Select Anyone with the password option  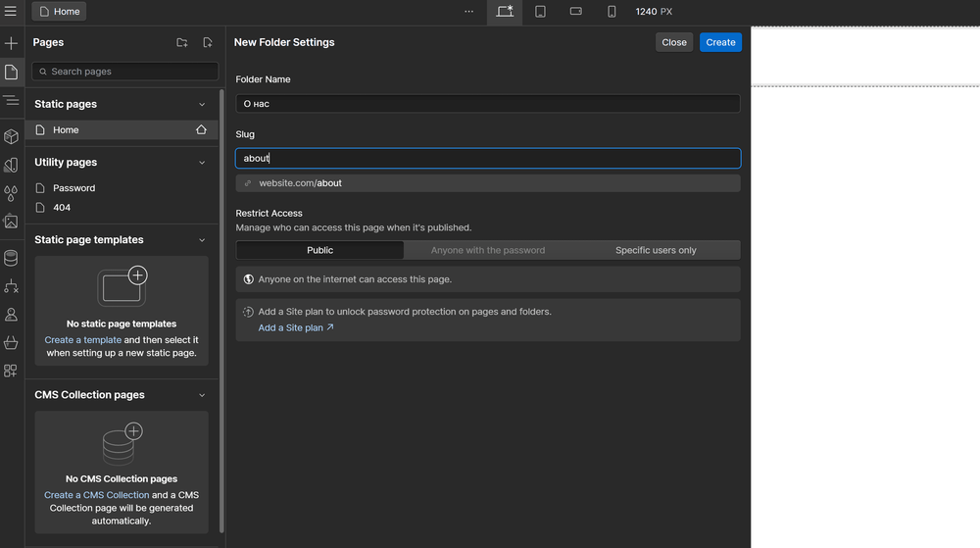point(488,250)
